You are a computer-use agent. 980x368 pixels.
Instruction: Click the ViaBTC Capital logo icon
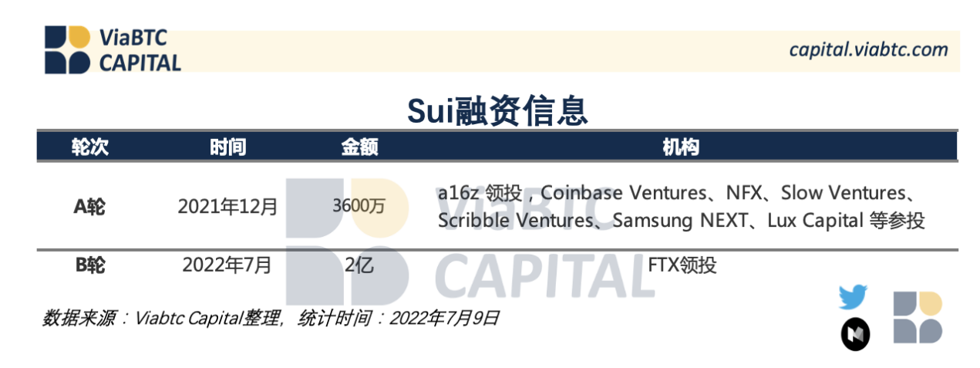point(67,50)
